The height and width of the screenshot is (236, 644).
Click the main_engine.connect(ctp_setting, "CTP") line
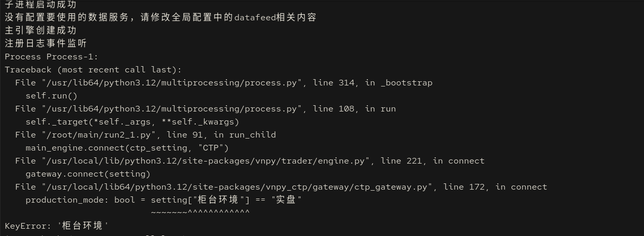[x=127, y=148]
